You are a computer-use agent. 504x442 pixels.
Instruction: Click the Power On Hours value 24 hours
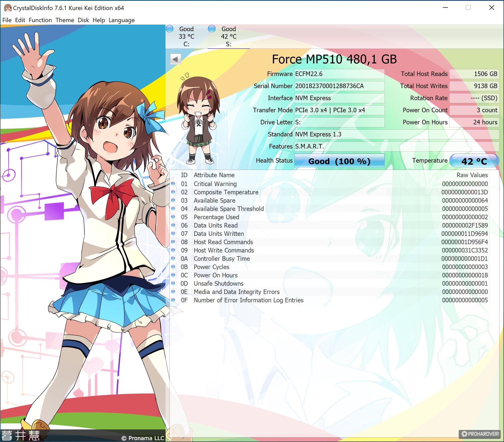click(474, 122)
